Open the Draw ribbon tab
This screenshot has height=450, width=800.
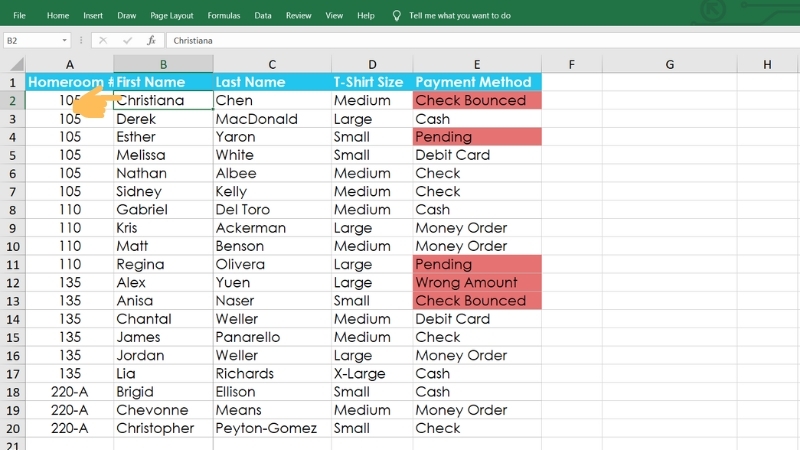pyautogui.click(x=127, y=15)
